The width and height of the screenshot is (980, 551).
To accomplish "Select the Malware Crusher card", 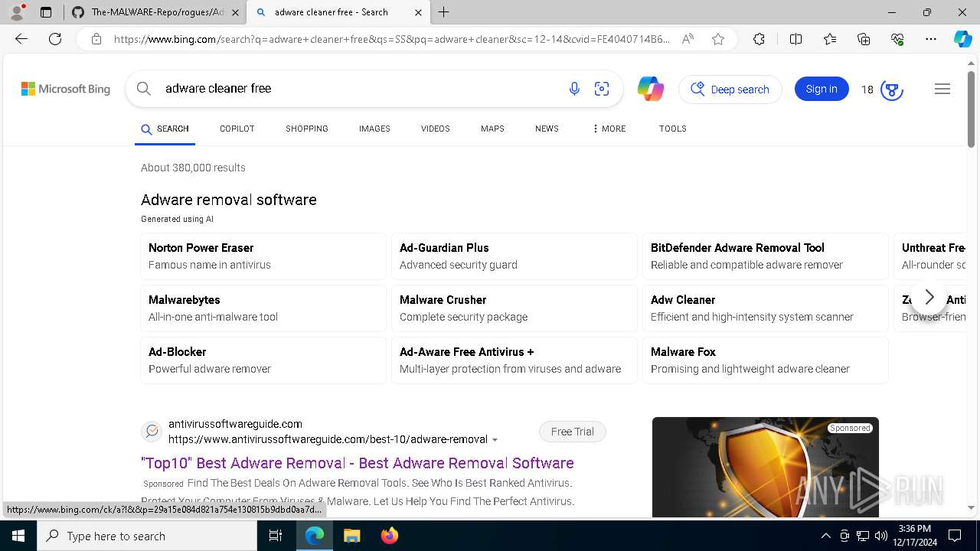I will (514, 308).
